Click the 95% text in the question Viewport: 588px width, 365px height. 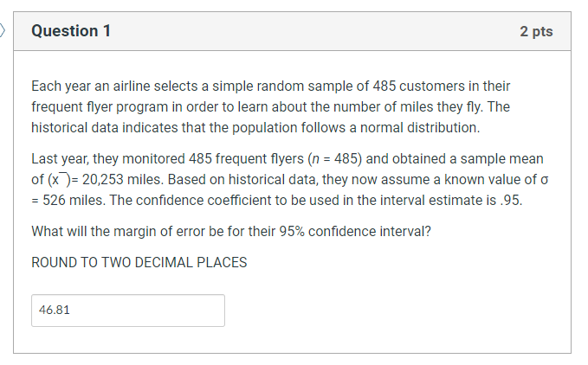(x=291, y=231)
